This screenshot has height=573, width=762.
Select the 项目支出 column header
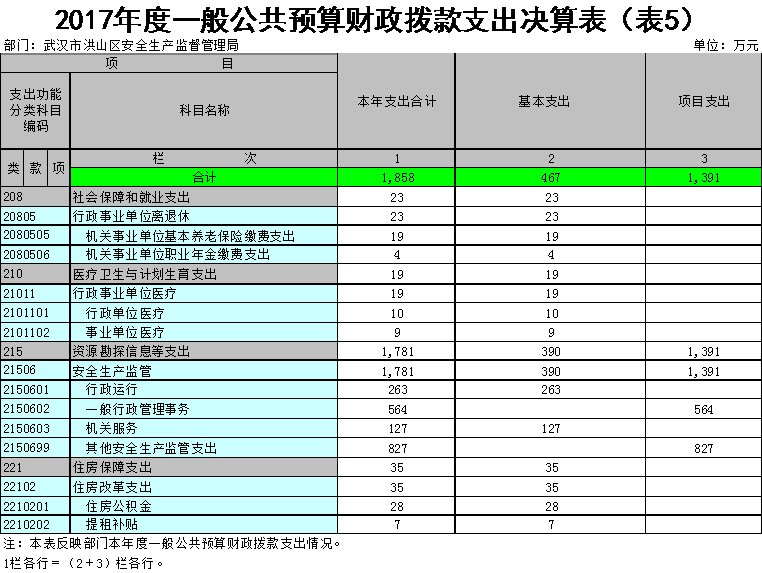703,101
